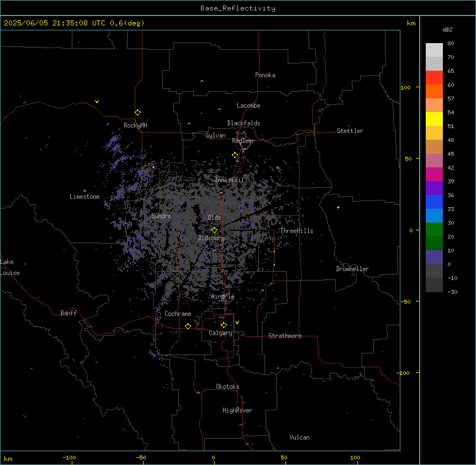Click the Calgary city label

(x=220, y=333)
